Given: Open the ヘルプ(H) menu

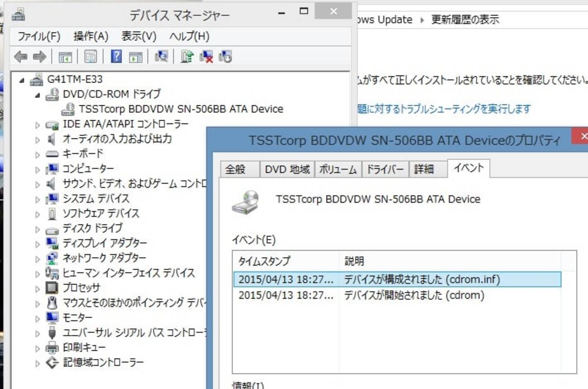Looking at the screenshot, I should [x=190, y=36].
